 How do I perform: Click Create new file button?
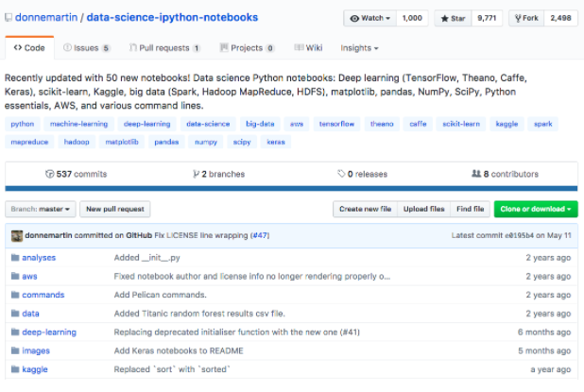[x=365, y=209]
